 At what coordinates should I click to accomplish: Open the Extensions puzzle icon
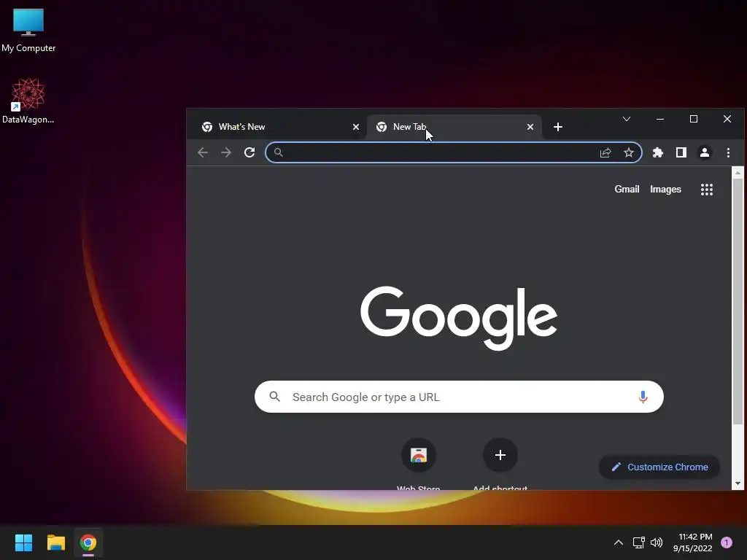coord(658,152)
